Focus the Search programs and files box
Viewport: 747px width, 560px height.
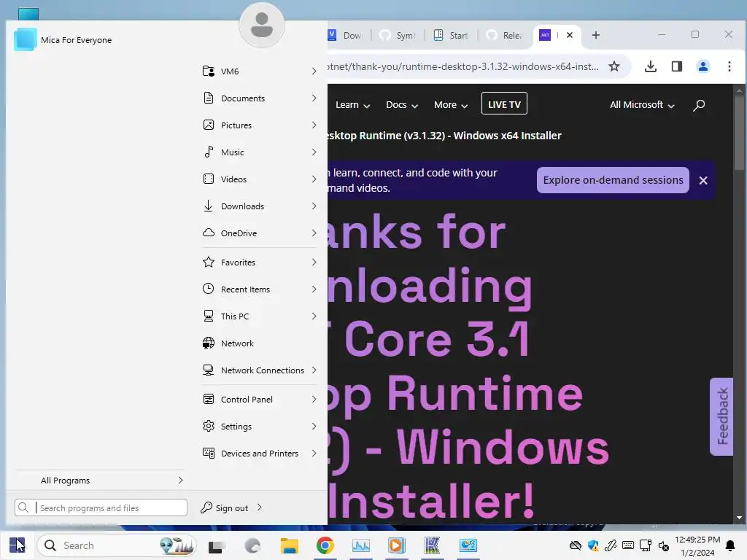pos(101,507)
